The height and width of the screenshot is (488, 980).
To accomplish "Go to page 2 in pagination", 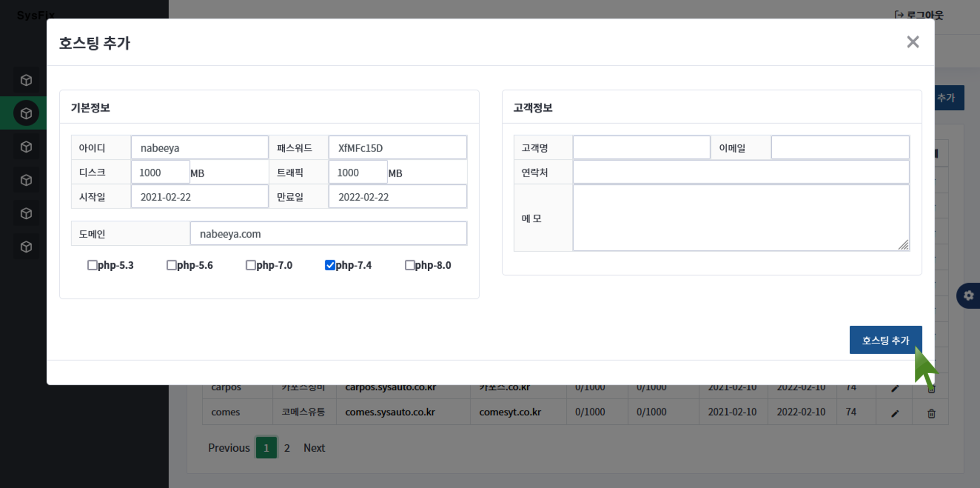I will tap(287, 448).
